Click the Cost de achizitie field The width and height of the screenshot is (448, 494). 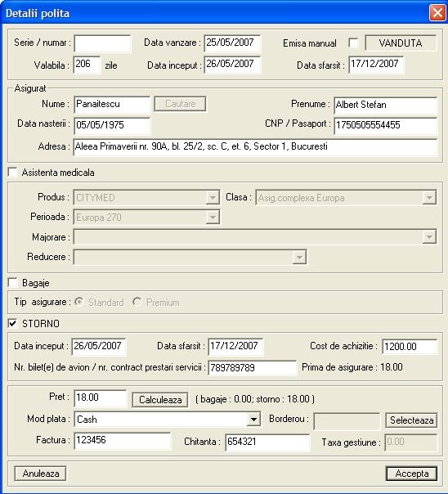(410, 347)
